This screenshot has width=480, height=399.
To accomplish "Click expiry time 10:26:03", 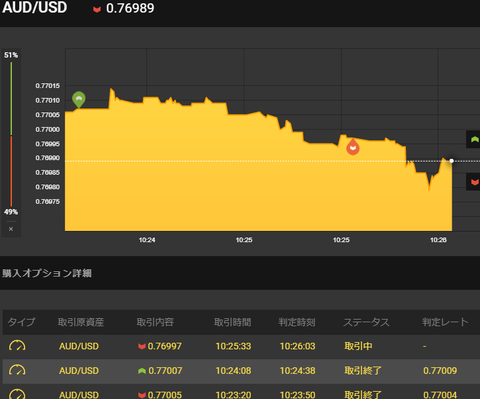I will (297, 346).
